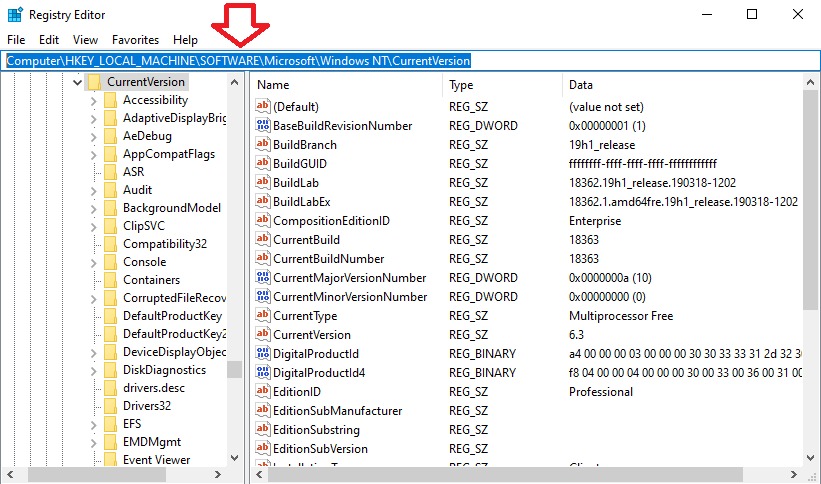Open the Help menu
The height and width of the screenshot is (484, 821).
(x=185, y=40)
